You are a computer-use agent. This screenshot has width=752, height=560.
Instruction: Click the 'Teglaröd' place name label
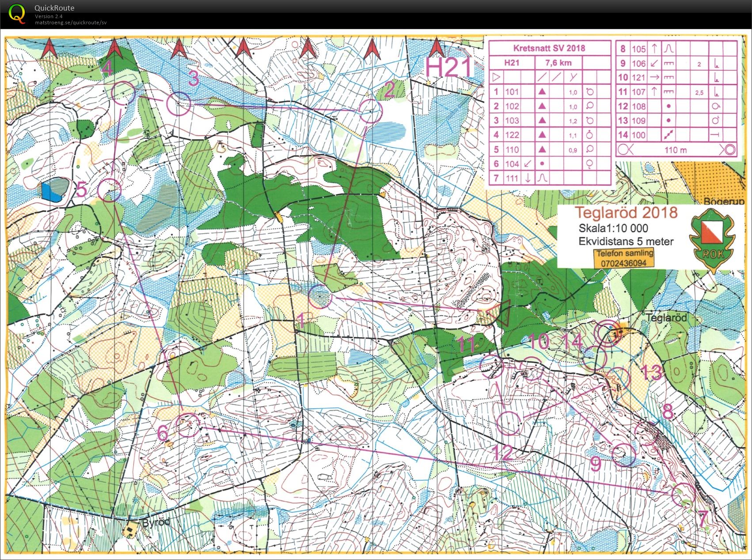(666, 318)
